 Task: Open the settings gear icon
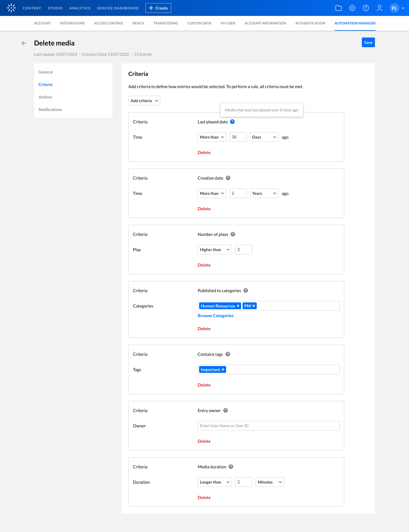click(352, 8)
